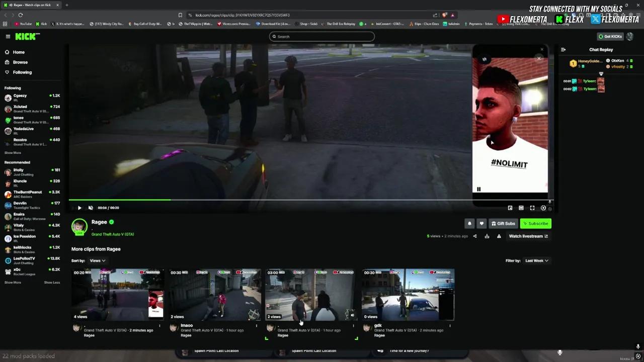Download the clip with the download icon
This screenshot has height=362, width=644.
pos(487,236)
